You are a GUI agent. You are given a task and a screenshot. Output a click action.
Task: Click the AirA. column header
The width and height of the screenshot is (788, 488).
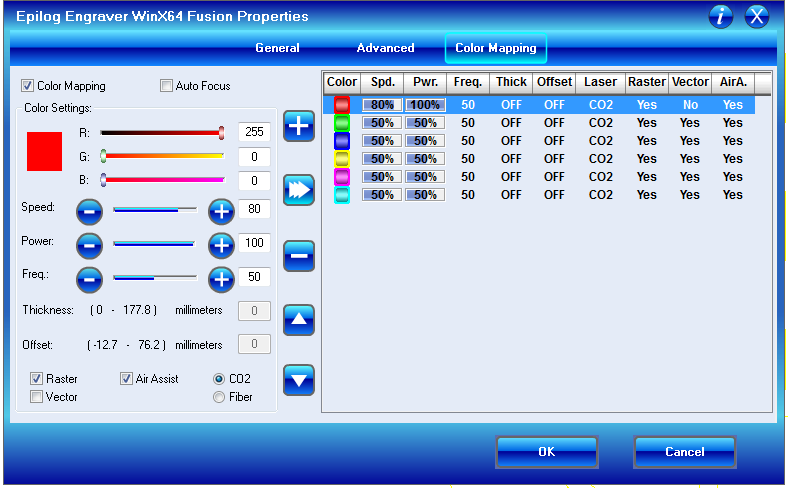733,82
